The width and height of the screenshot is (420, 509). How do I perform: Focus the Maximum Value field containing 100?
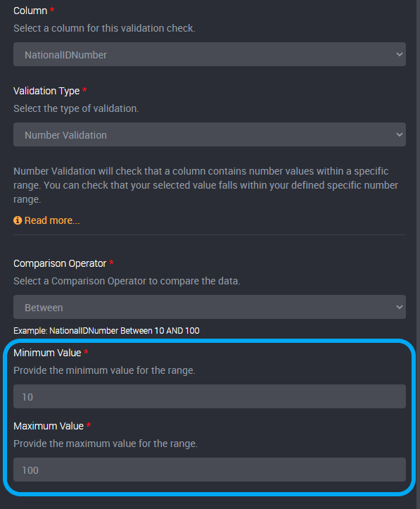click(x=210, y=470)
